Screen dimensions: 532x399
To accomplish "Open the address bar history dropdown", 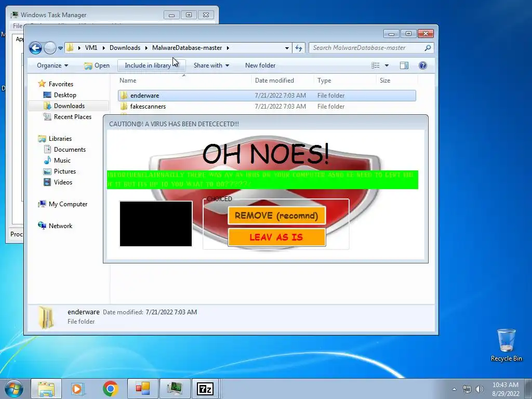I will click(287, 48).
